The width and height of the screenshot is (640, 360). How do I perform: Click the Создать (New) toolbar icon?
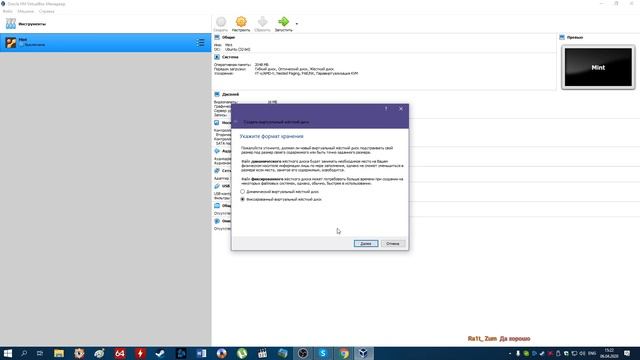pyautogui.click(x=221, y=22)
